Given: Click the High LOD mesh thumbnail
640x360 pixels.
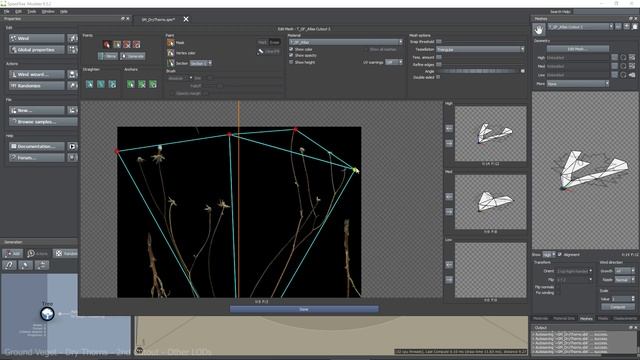Looking at the screenshot, I should point(491,134).
